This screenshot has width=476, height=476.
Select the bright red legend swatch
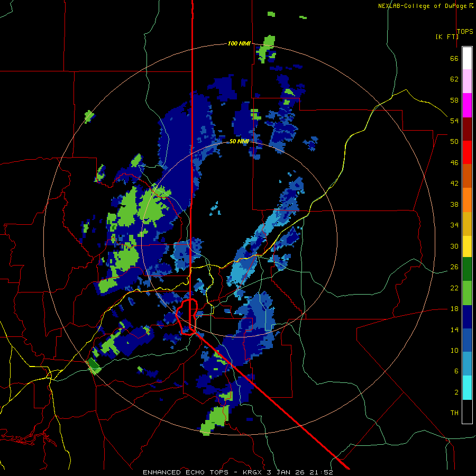coord(467,152)
